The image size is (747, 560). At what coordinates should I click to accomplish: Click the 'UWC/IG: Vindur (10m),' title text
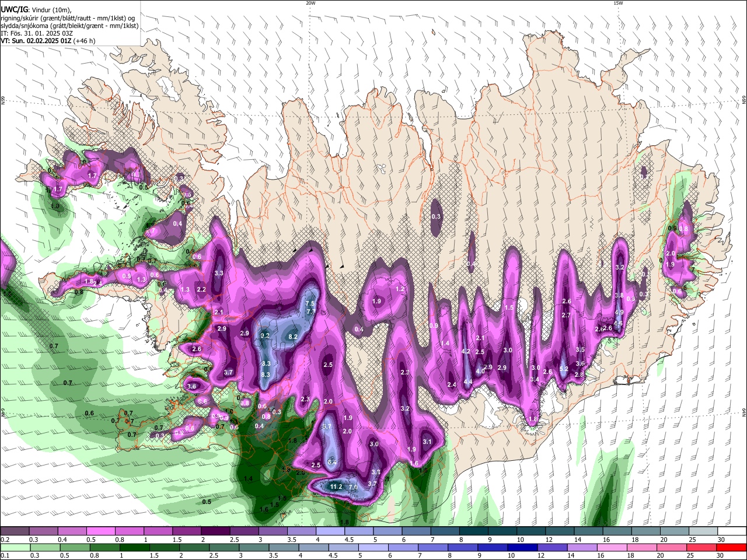pos(36,10)
